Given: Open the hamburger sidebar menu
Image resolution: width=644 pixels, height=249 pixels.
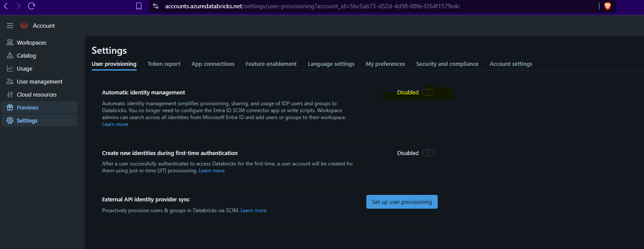Looking at the screenshot, I should point(10,26).
